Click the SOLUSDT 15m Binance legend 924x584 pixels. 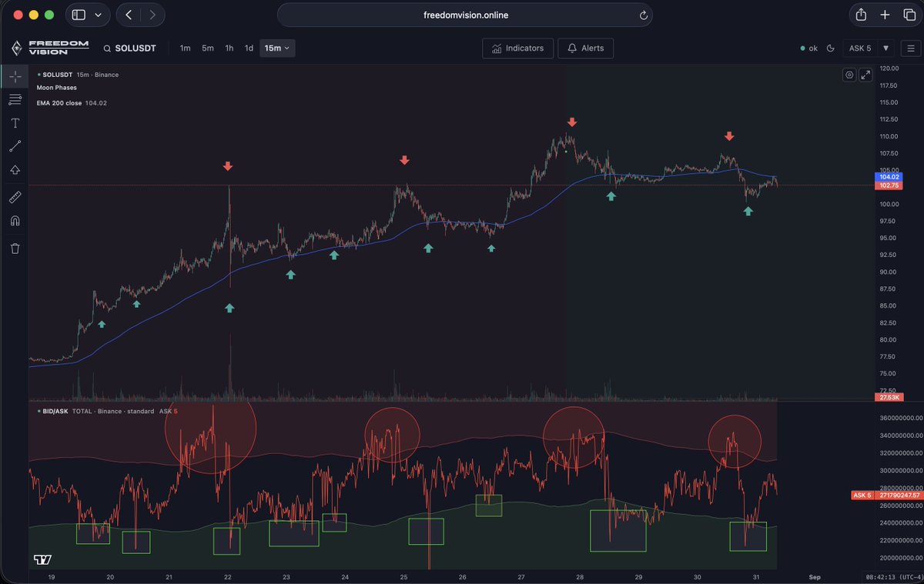[77, 75]
